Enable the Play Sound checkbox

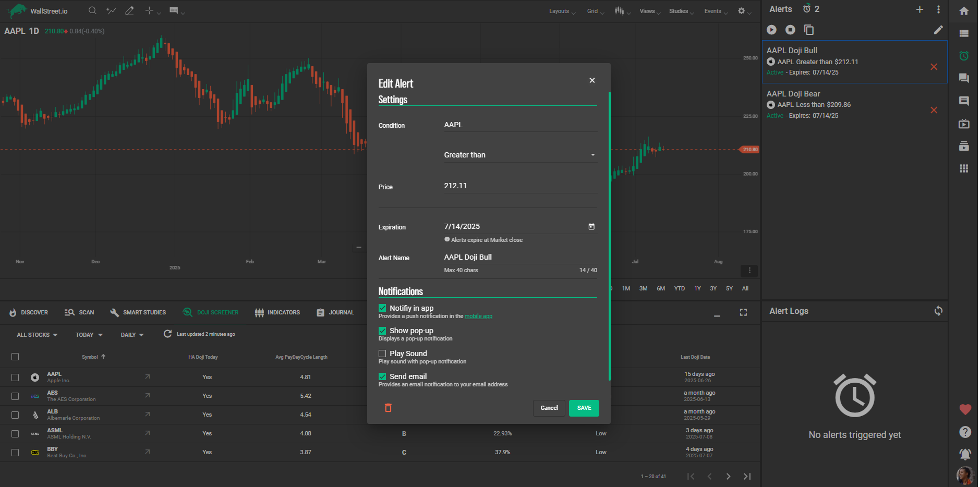tap(382, 354)
